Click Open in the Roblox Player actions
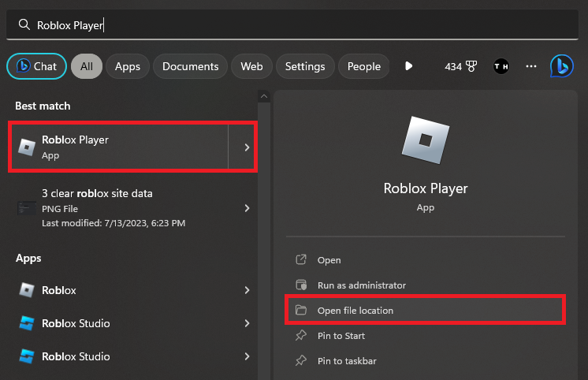The width and height of the screenshot is (588, 380). [x=426, y=260]
